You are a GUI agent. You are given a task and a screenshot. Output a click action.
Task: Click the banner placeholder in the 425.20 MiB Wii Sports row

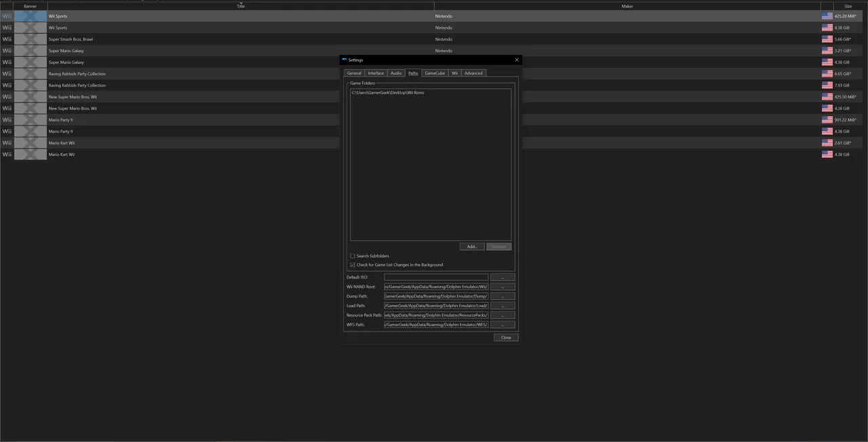[31, 16]
